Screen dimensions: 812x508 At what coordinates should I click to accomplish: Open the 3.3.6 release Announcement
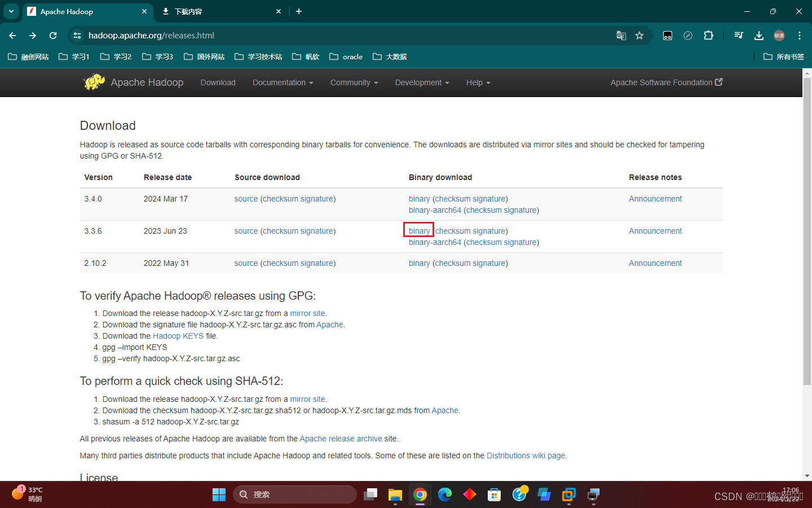point(655,231)
